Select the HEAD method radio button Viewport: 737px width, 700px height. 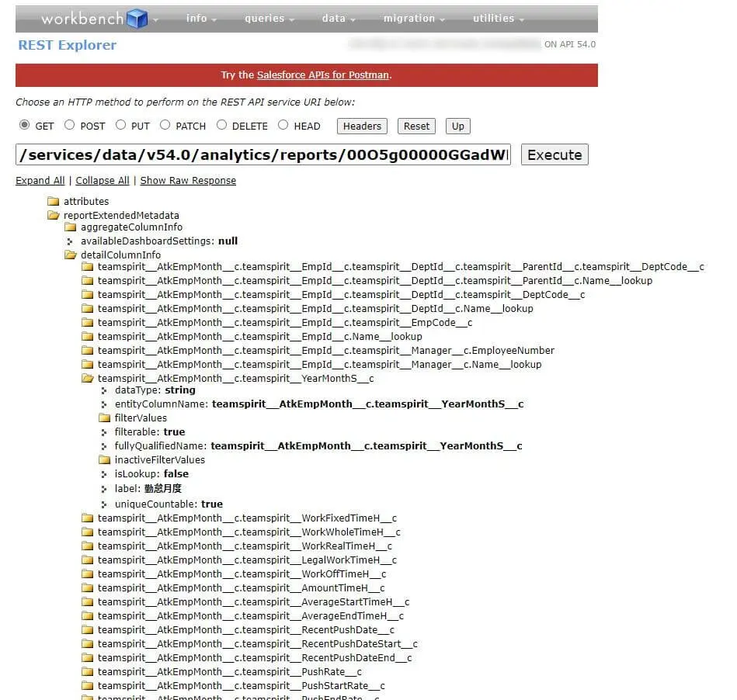pos(283,125)
